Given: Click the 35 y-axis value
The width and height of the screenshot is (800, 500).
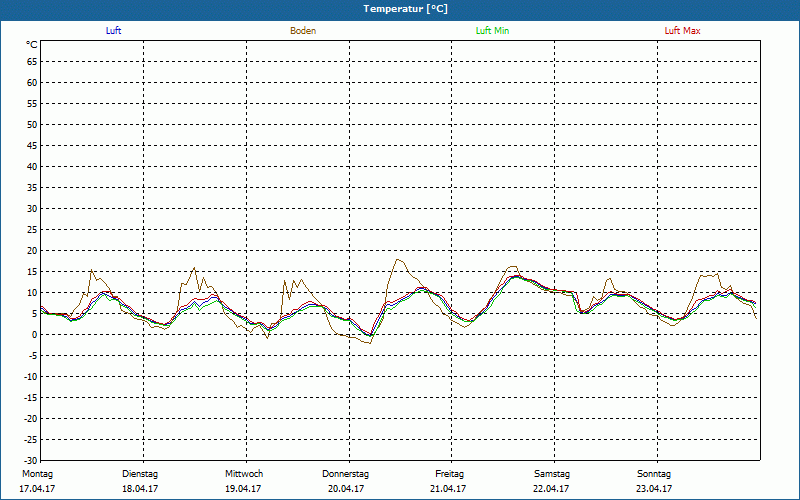Looking at the screenshot, I should click(32, 188).
